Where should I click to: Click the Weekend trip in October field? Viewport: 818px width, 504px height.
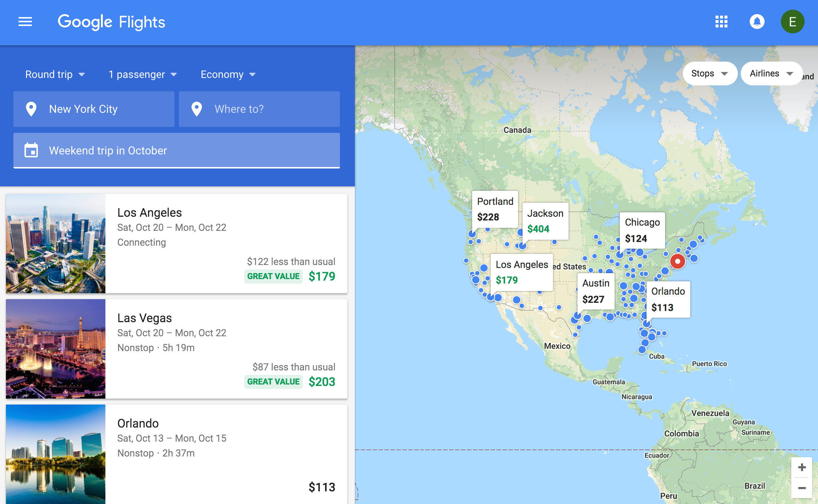pyautogui.click(x=176, y=150)
